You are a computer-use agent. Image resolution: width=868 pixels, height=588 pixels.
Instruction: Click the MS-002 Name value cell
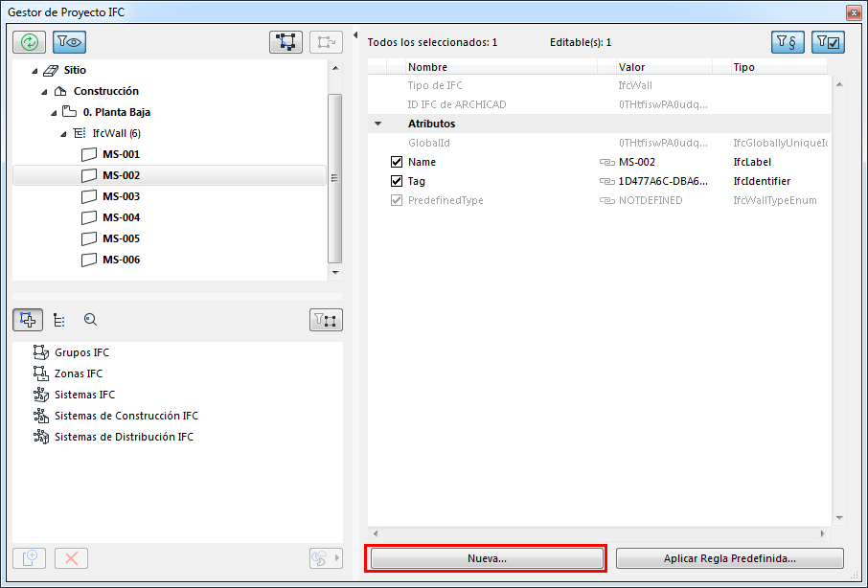point(637,162)
